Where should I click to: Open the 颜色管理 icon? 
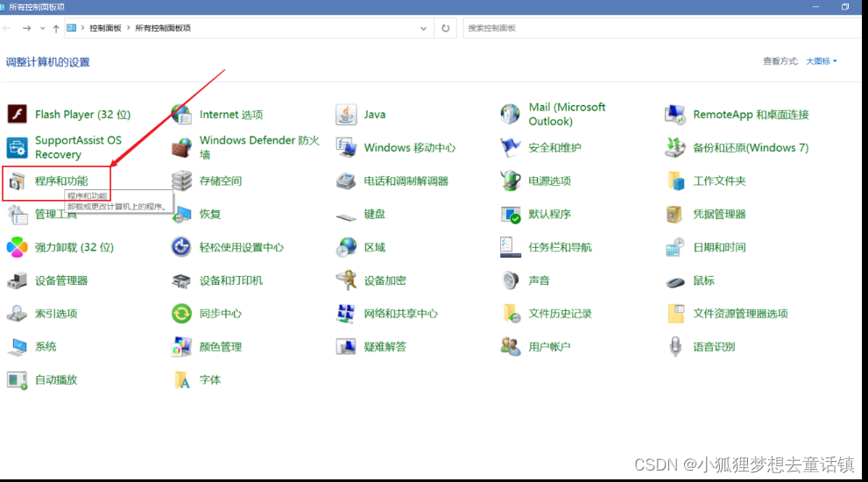[181, 347]
